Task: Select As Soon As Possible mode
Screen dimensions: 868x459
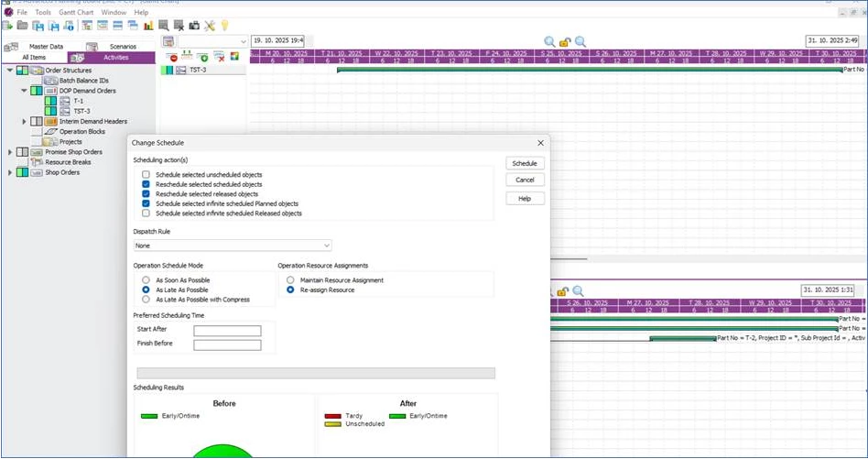Action: (146, 280)
